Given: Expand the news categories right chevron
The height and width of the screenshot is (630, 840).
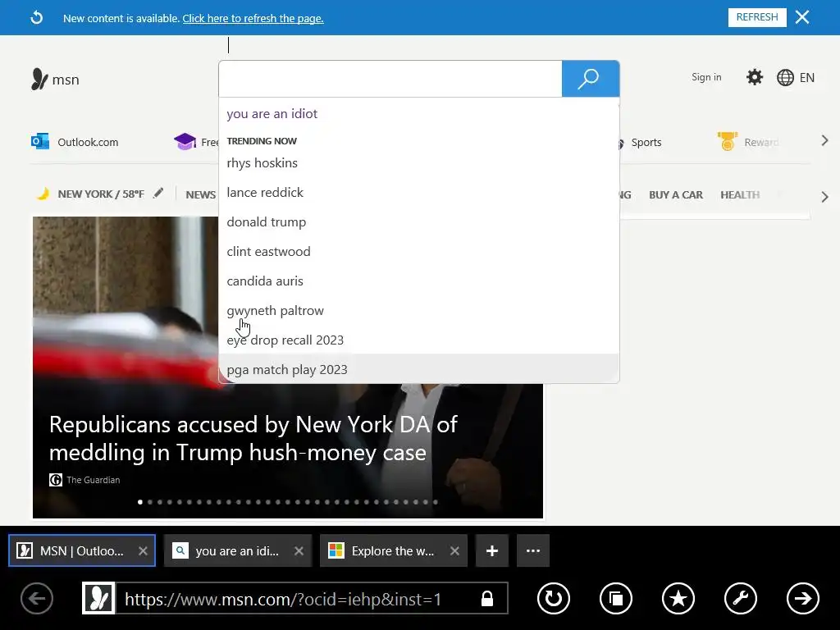Looking at the screenshot, I should tap(824, 197).
